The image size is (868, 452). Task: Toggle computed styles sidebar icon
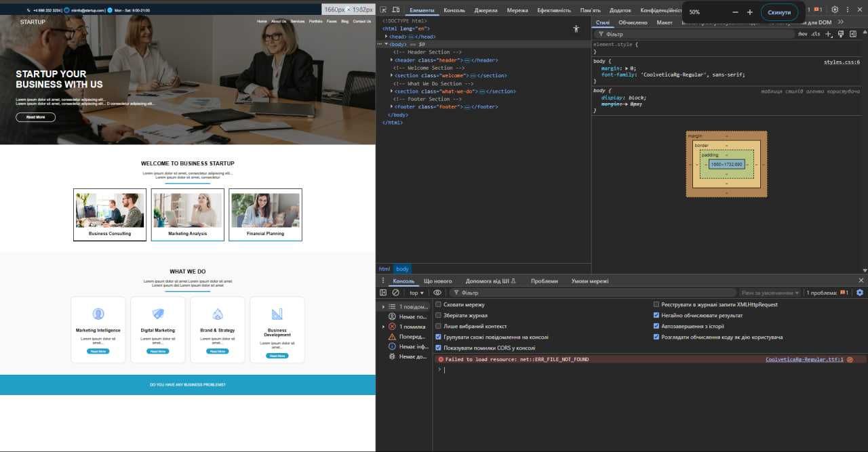point(852,34)
